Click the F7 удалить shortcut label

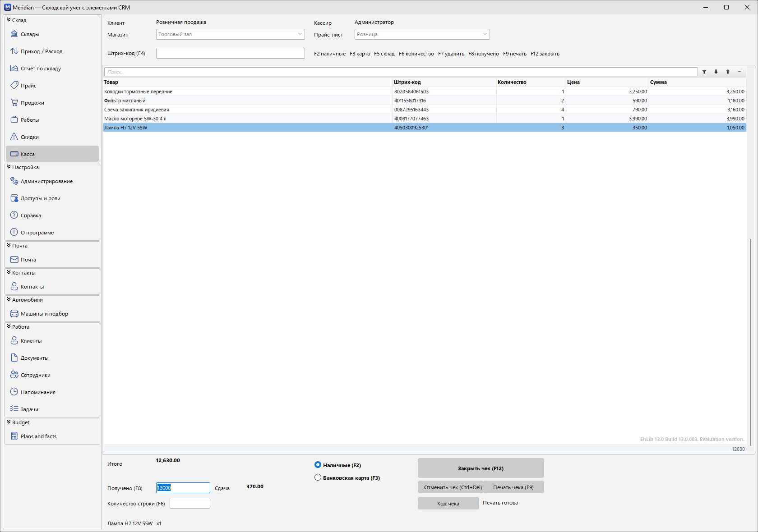click(451, 54)
